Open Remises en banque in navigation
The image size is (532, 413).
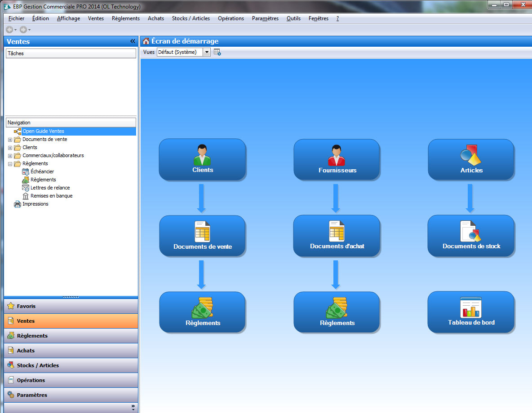51,196
